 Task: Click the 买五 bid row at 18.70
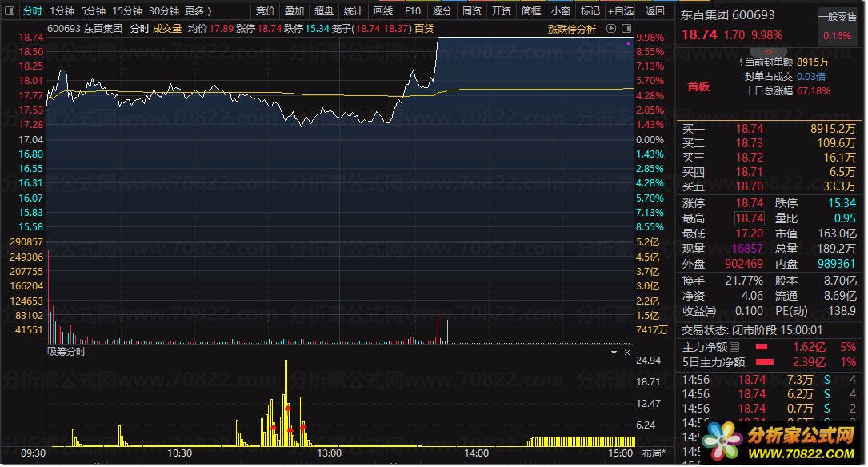pos(769,186)
